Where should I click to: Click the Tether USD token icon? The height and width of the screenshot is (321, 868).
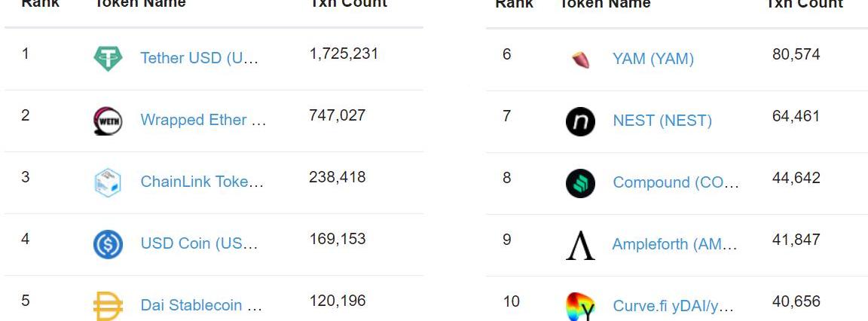(x=108, y=59)
